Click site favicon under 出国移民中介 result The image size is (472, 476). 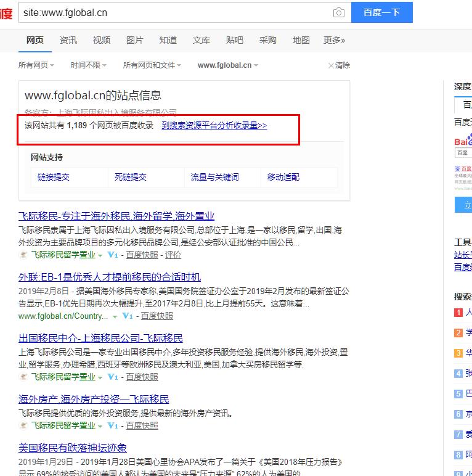[23, 377]
